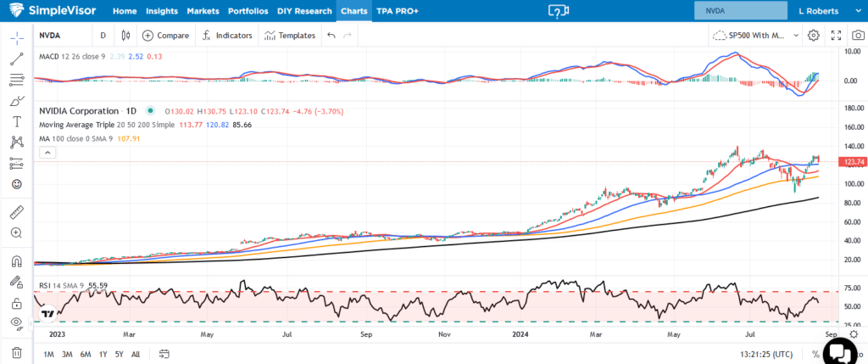Viewport: 868px width, 364px height.
Task: Click the Compare button
Action: 165,36
